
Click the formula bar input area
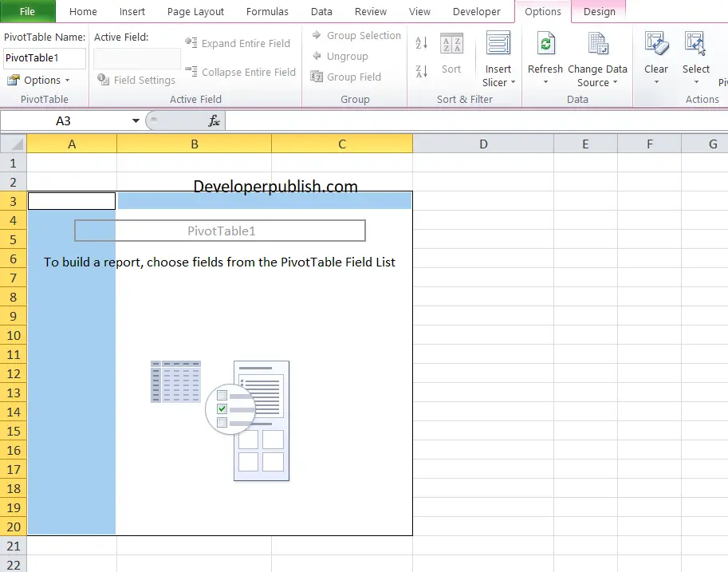pos(476,120)
